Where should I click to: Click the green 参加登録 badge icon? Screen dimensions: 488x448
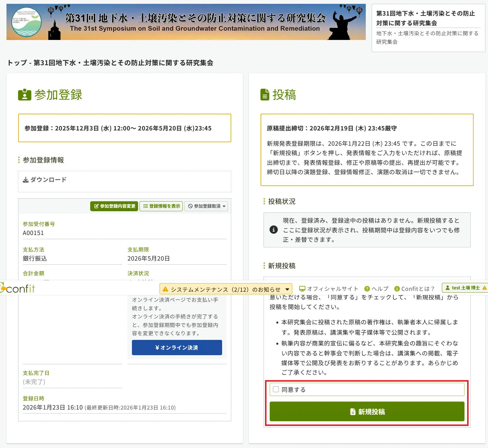(25, 95)
